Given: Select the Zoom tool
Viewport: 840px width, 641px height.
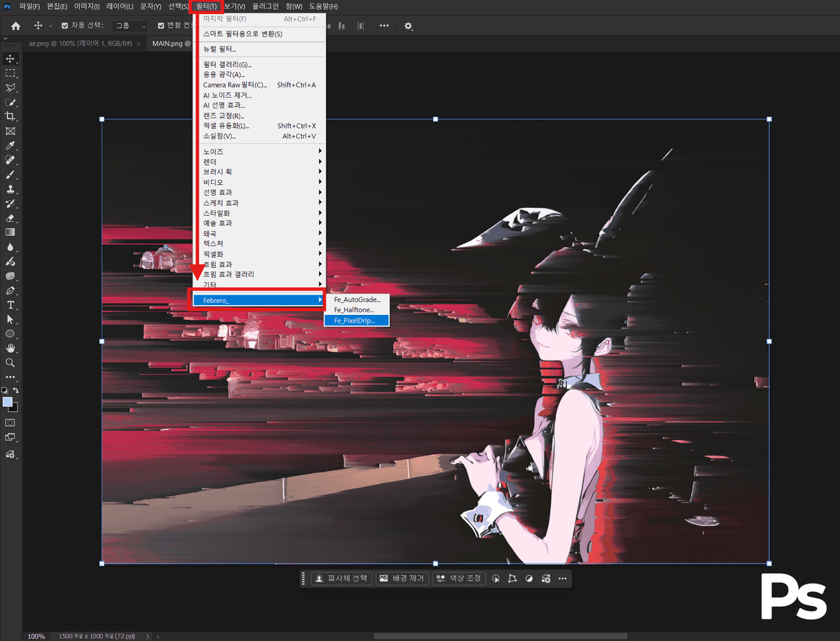Looking at the screenshot, I should [10, 362].
